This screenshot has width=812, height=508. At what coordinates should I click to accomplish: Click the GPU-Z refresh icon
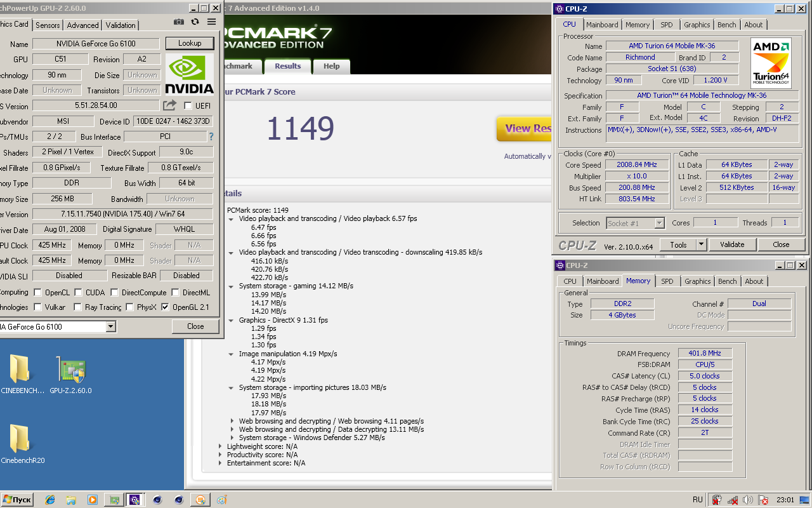[195, 22]
